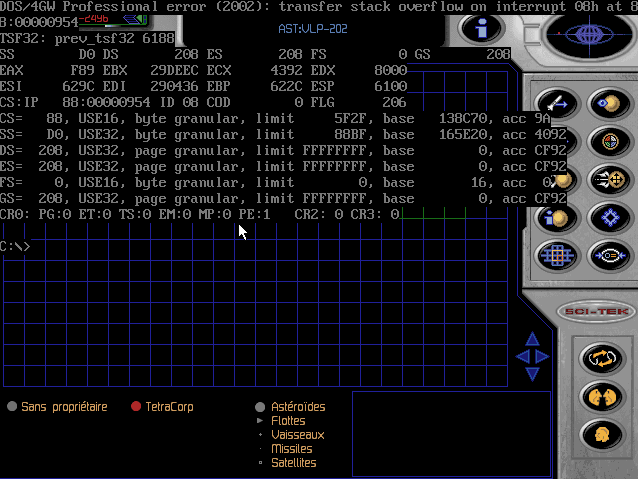Pan map left with the left arrow
The width and height of the screenshot is (638, 480).
523,357
